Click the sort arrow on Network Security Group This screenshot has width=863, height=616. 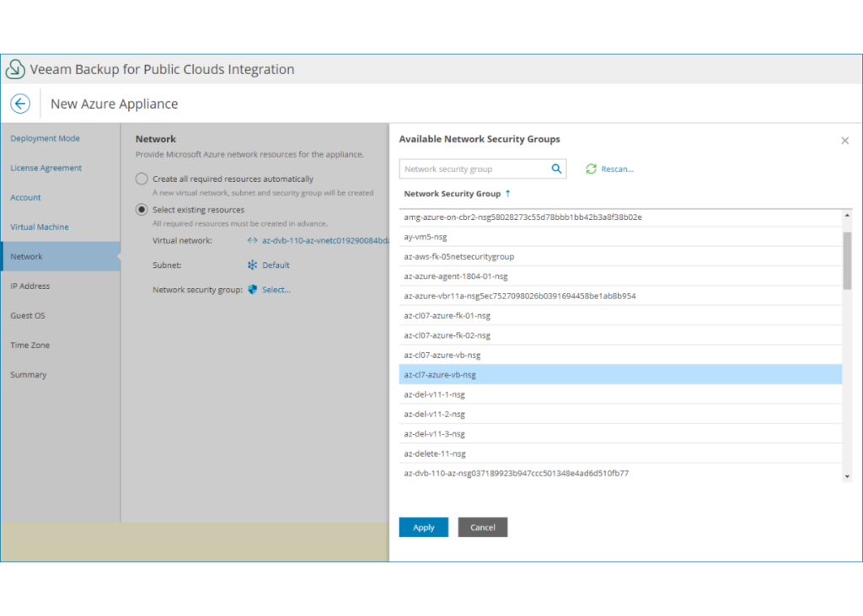508,194
